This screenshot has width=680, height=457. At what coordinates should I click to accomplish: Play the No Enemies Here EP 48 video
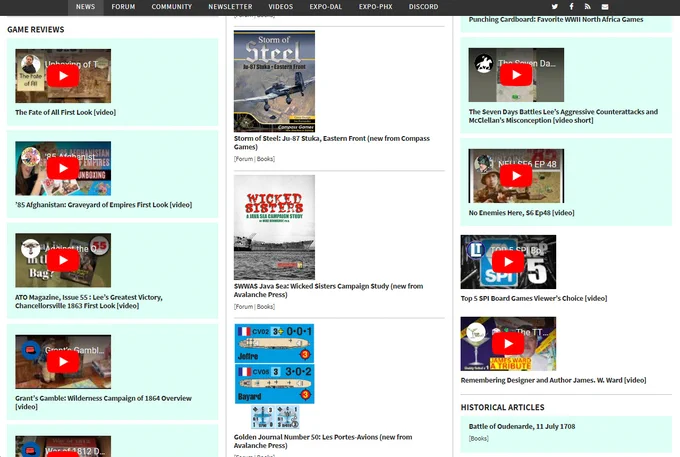(x=516, y=176)
